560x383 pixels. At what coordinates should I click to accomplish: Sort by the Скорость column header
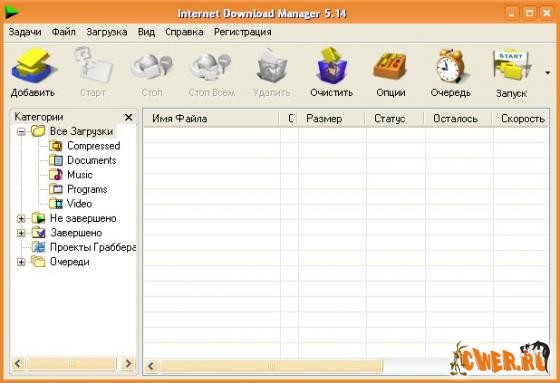(x=520, y=118)
